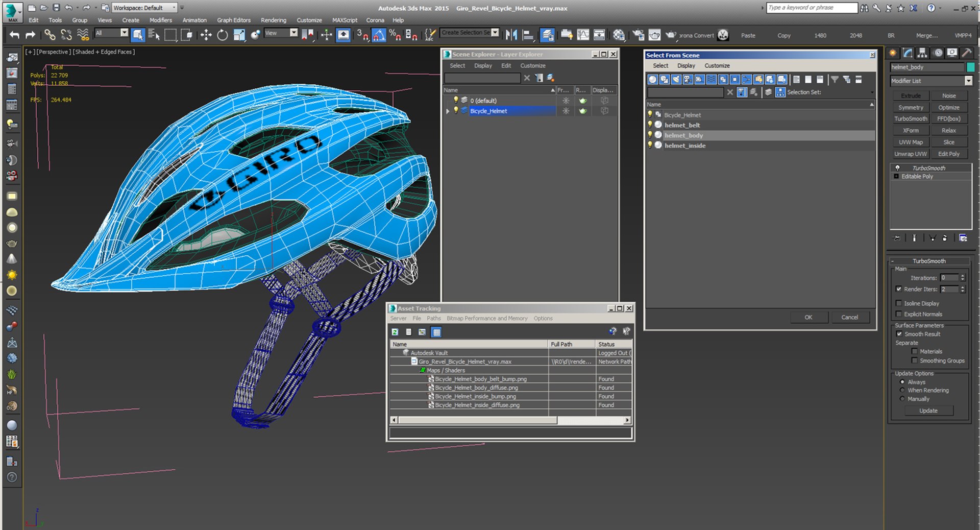Click the Unwrap UVW modifier button
The height and width of the screenshot is (530, 980).
910,154
